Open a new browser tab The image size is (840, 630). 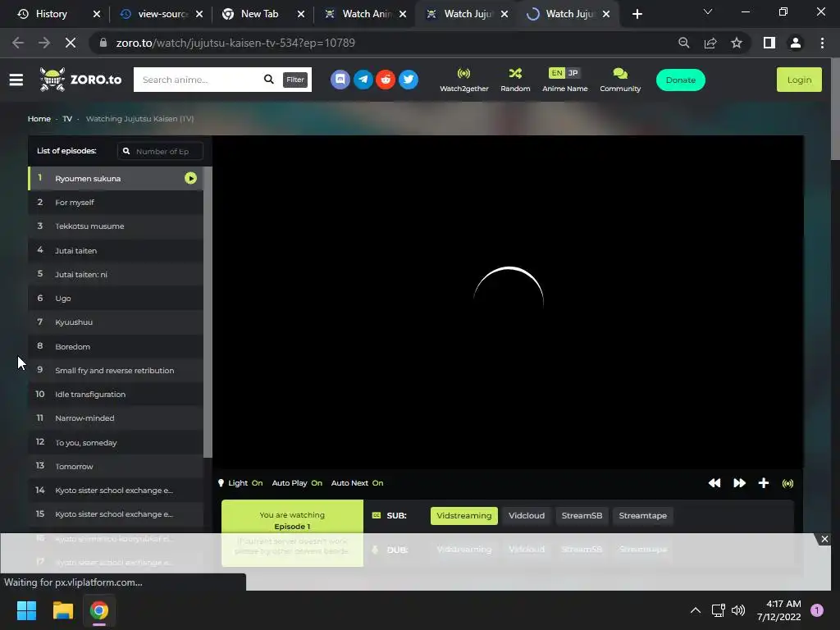coord(637,14)
